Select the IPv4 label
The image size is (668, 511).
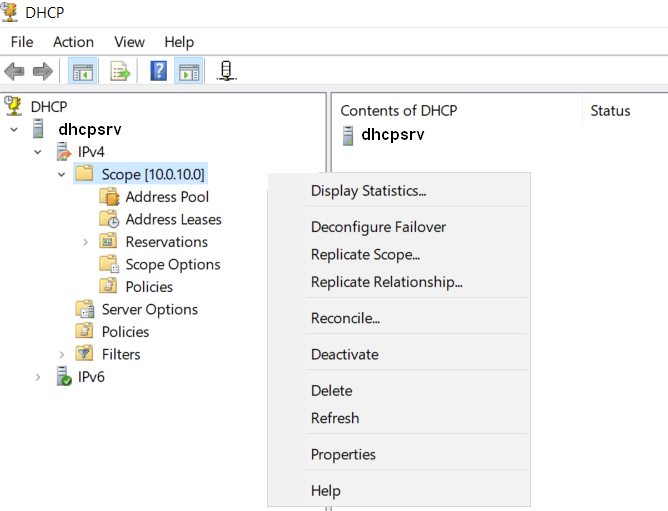[91, 152]
